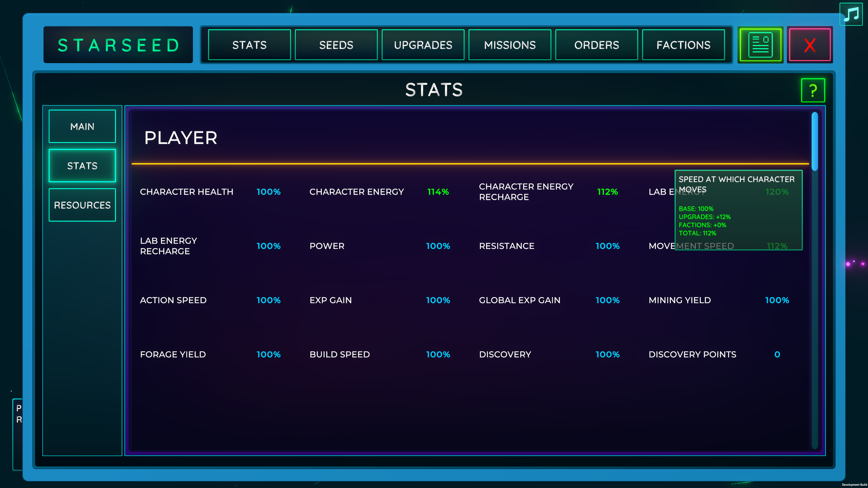
Task: Open the SEEDS tab
Action: tap(336, 45)
